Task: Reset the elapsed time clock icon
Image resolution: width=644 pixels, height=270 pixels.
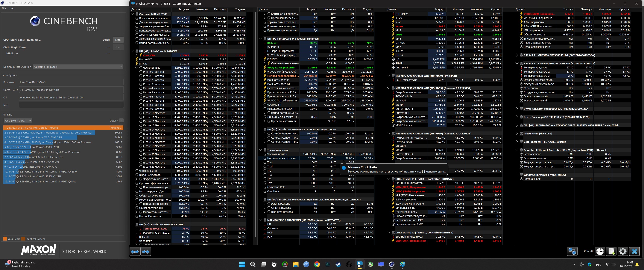Action: [x=600, y=251]
